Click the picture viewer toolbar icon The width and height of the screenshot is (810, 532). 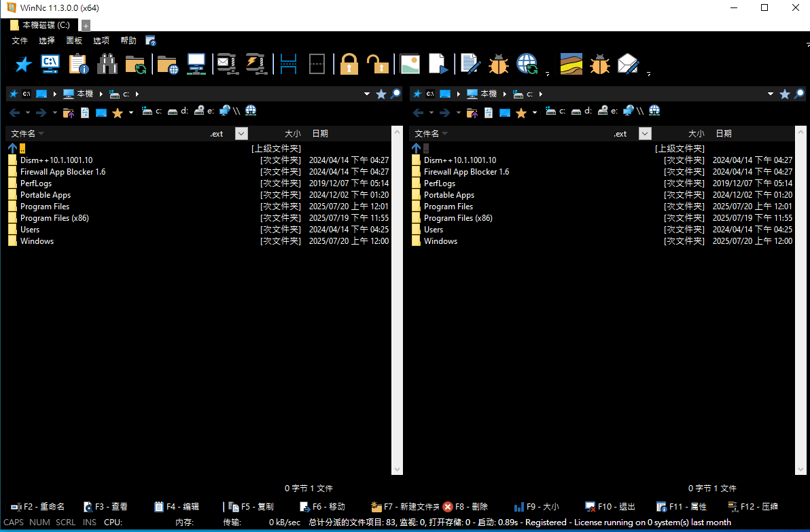(x=410, y=64)
